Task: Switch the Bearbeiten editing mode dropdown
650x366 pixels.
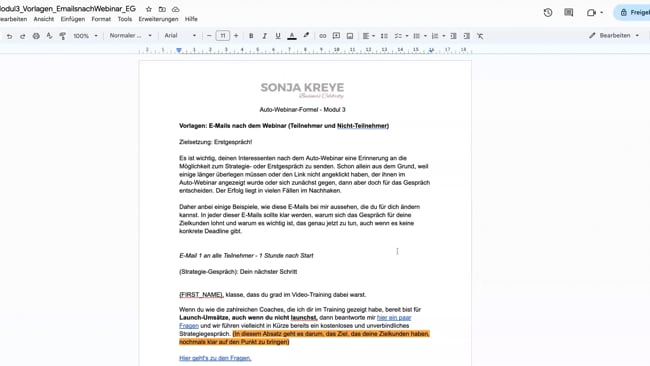Action: [x=614, y=36]
